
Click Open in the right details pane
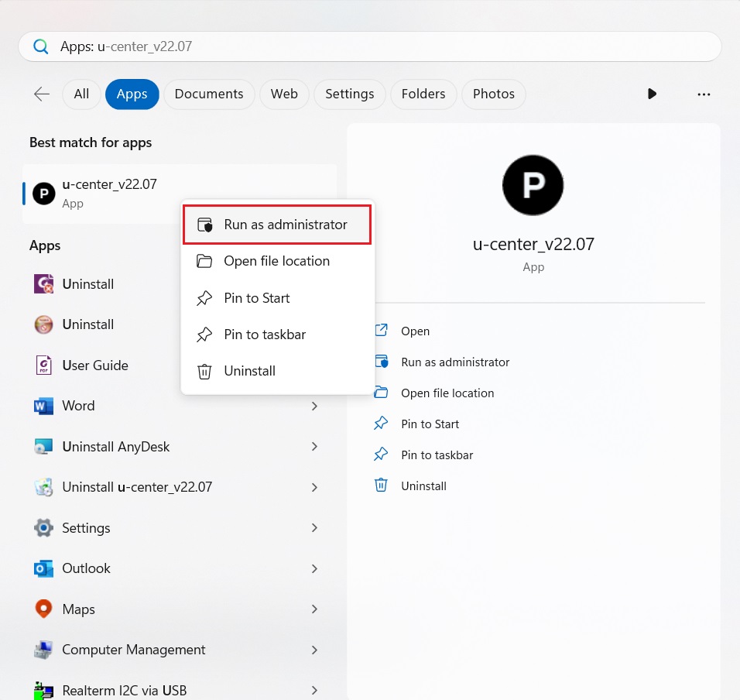click(x=415, y=331)
